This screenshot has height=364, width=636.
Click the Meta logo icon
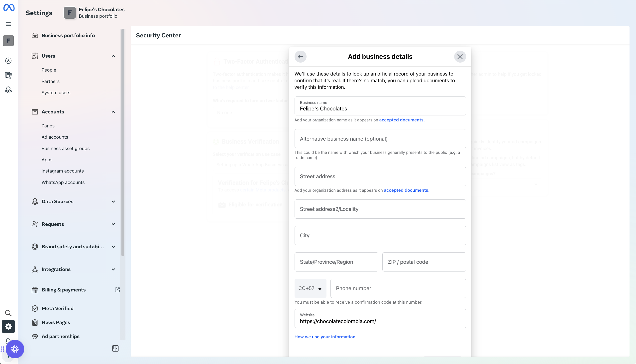coord(9,7)
